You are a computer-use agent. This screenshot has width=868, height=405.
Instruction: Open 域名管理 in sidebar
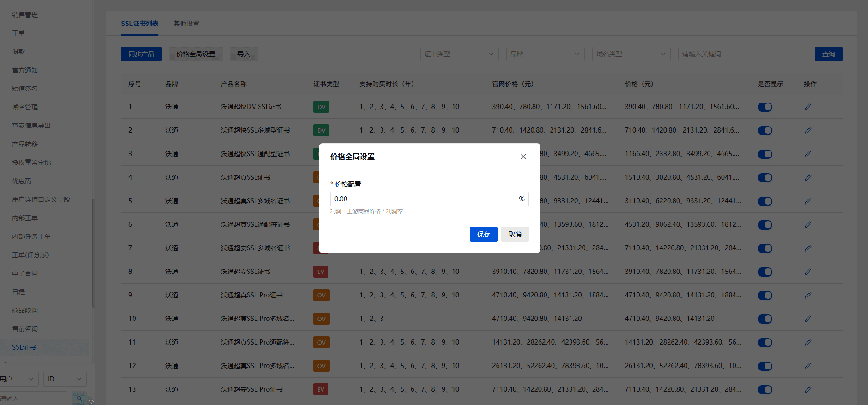pyautogui.click(x=25, y=107)
